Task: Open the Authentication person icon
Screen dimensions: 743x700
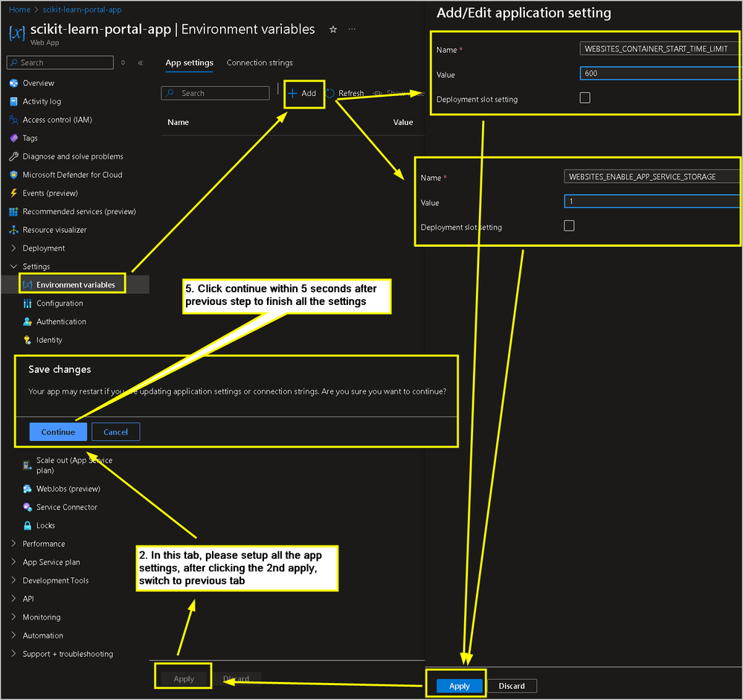Action: pyautogui.click(x=28, y=322)
